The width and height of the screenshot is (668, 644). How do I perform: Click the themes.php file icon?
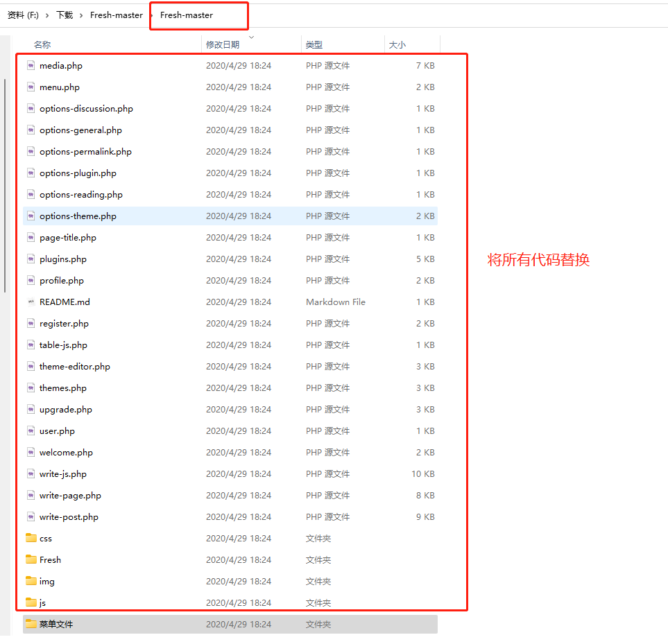(x=31, y=388)
